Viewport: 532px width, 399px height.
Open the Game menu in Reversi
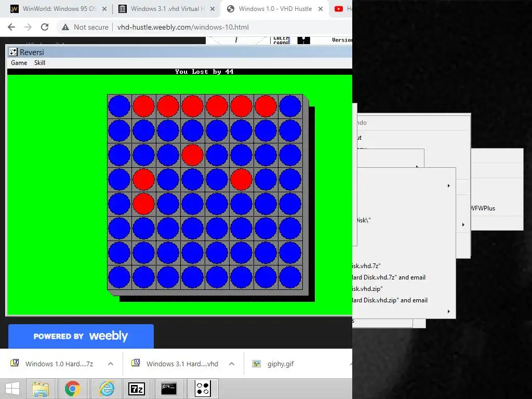pyautogui.click(x=19, y=63)
